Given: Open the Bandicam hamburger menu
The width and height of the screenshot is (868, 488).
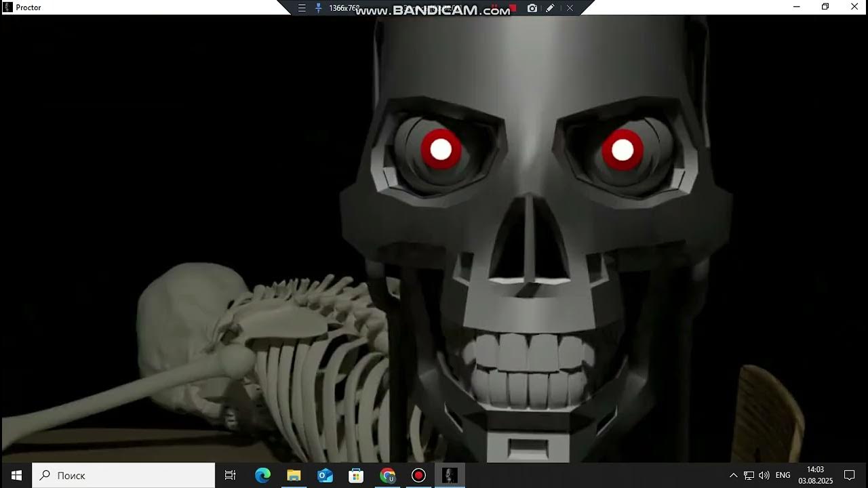Looking at the screenshot, I should click(x=302, y=8).
